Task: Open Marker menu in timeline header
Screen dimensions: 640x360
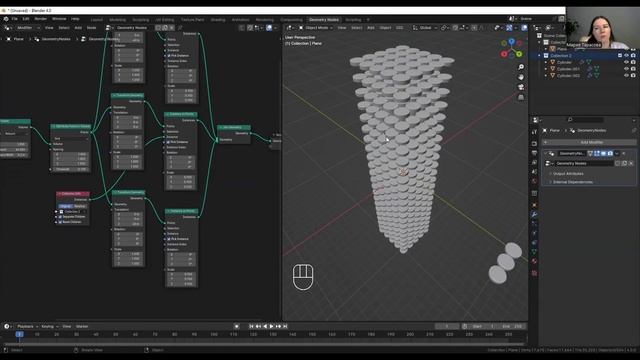Action: pos(82,326)
